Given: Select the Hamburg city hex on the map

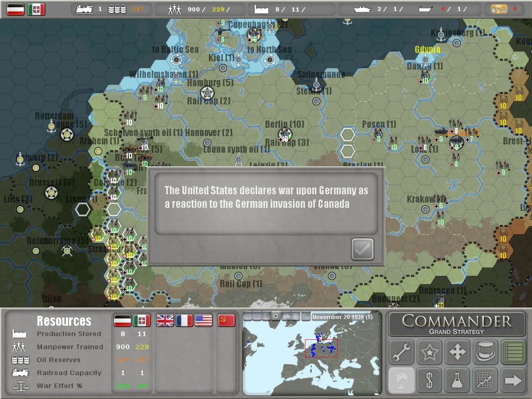Looking at the screenshot, I should coord(207,94).
